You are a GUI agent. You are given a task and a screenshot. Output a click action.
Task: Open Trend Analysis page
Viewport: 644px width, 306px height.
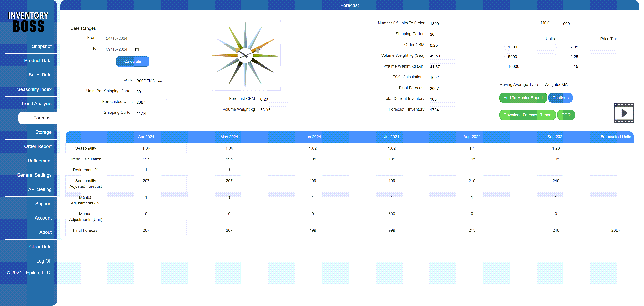36,104
